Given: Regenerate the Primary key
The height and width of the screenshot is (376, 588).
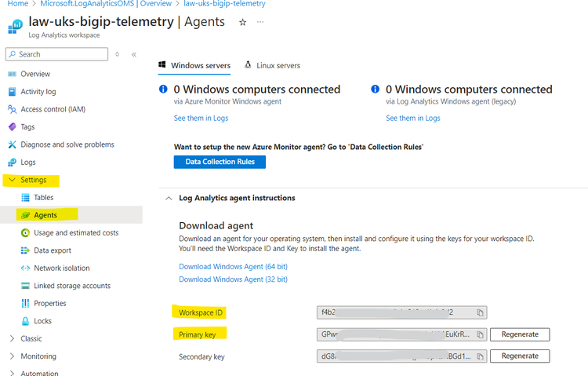Looking at the screenshot, I should click(x=520, y=334).
